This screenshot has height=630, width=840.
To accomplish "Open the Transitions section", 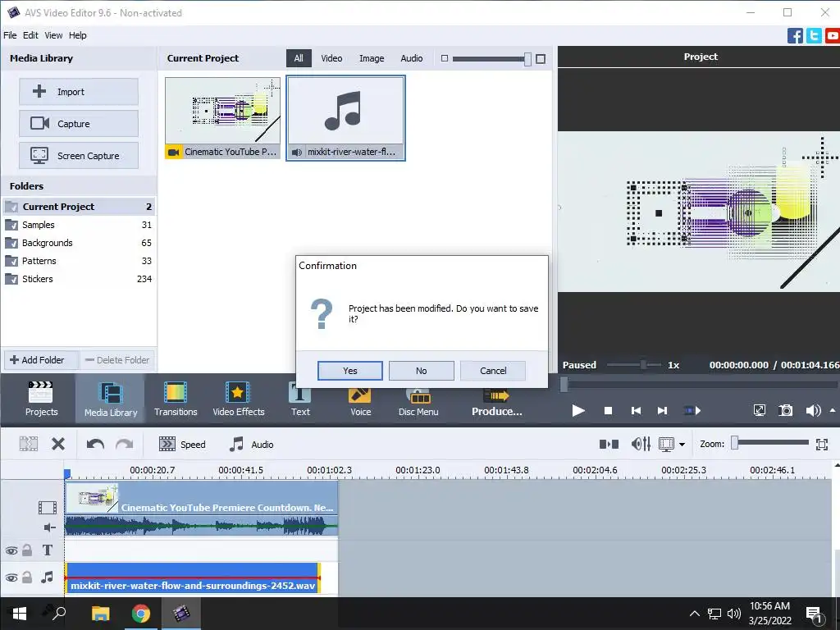I will coord(176,399).
